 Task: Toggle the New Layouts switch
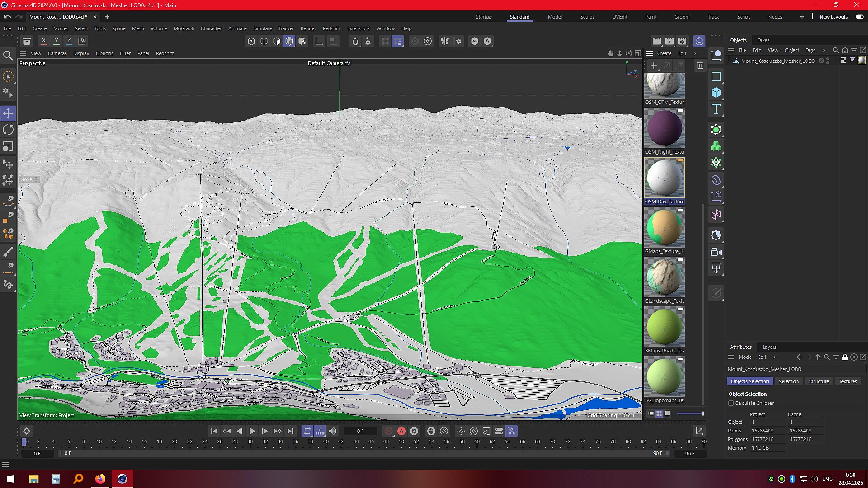click(x=859, y=17)
